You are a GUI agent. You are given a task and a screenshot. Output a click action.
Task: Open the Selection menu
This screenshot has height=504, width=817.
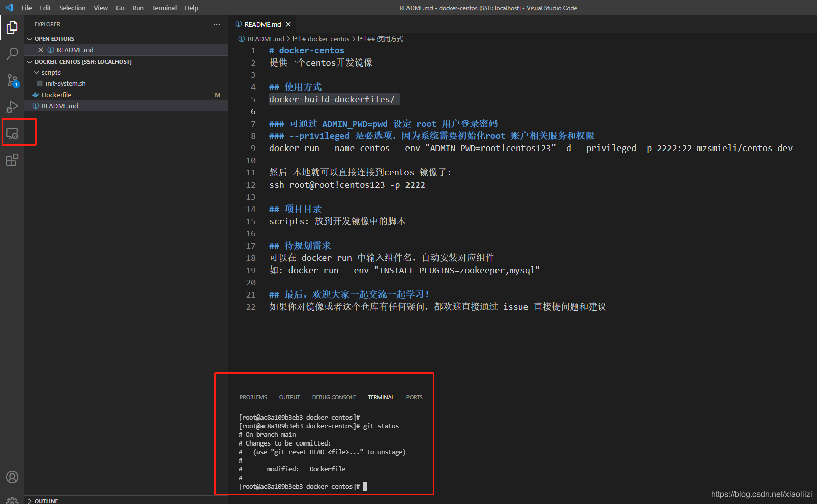(x=72, y=8)
